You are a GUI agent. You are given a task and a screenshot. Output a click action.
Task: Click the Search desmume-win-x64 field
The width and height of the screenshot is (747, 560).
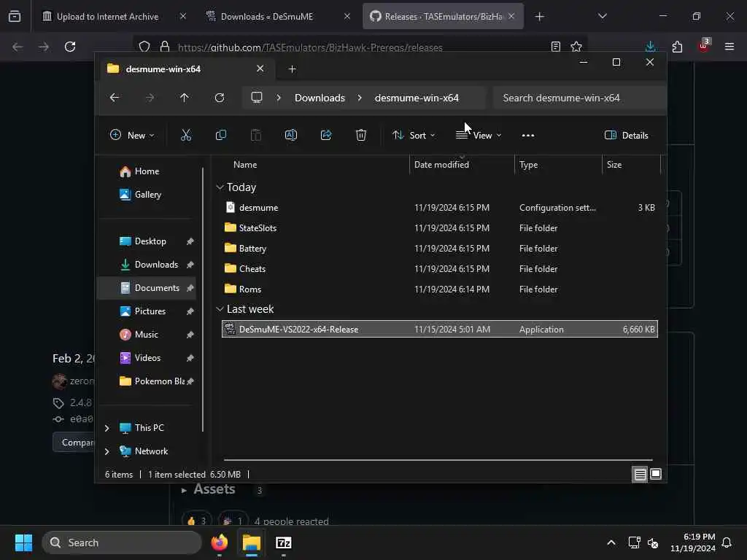coord(579,98)
